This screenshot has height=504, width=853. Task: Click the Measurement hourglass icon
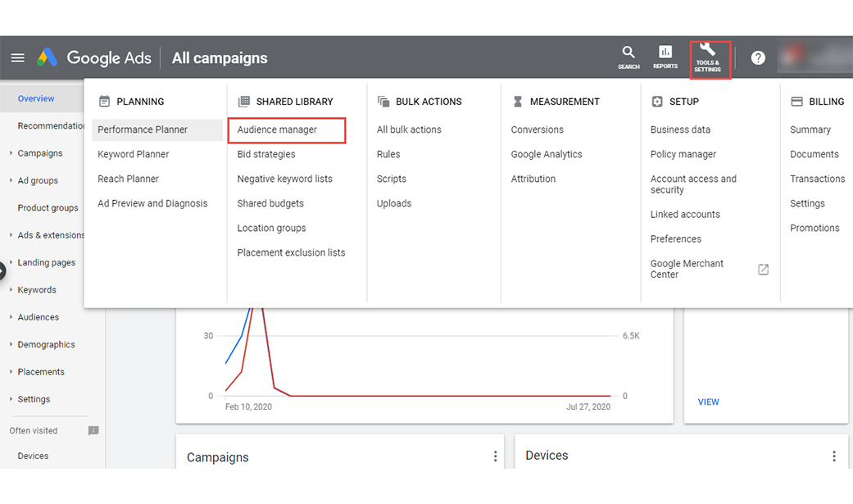[x=518, y=102]
